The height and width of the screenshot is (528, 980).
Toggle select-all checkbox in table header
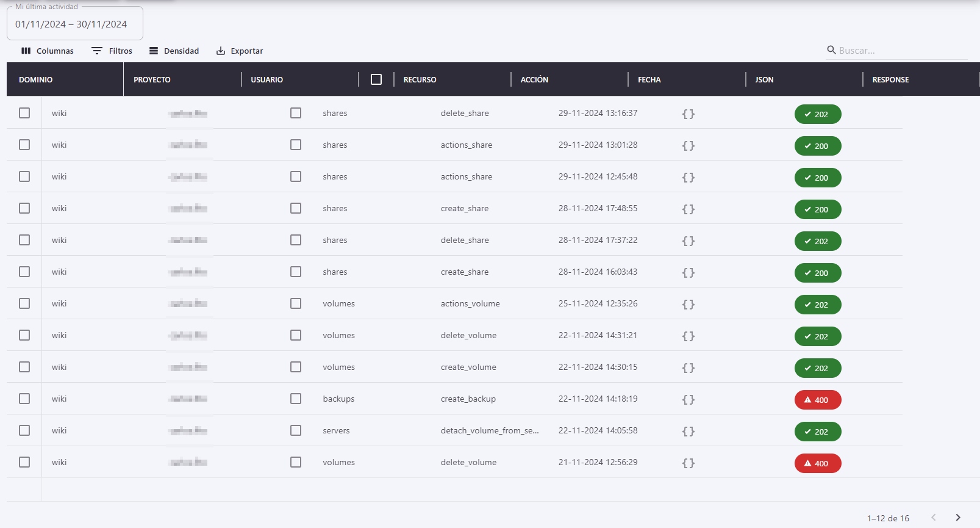(376, 79)
